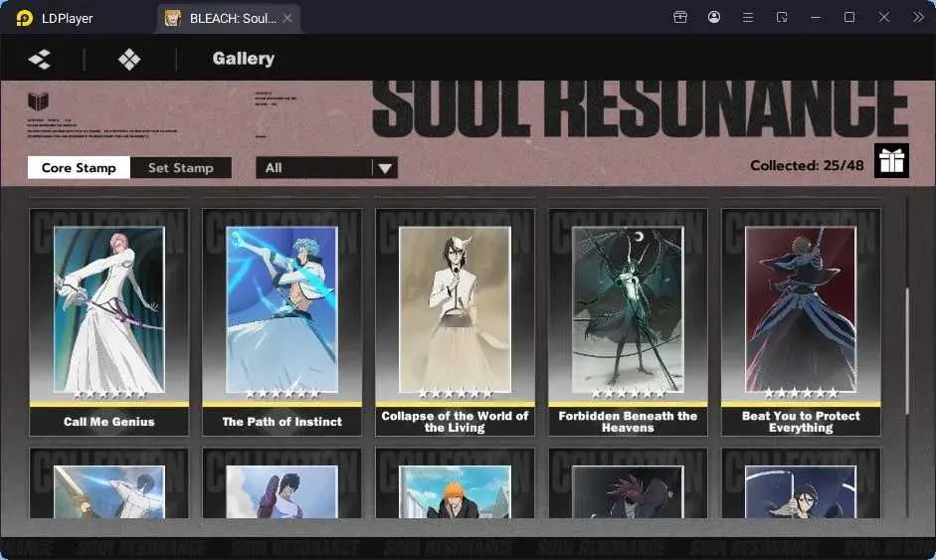The image size is (936, 560).
Task: Click the Collected: 25/48 counter
Action: (x=807, y=165)
